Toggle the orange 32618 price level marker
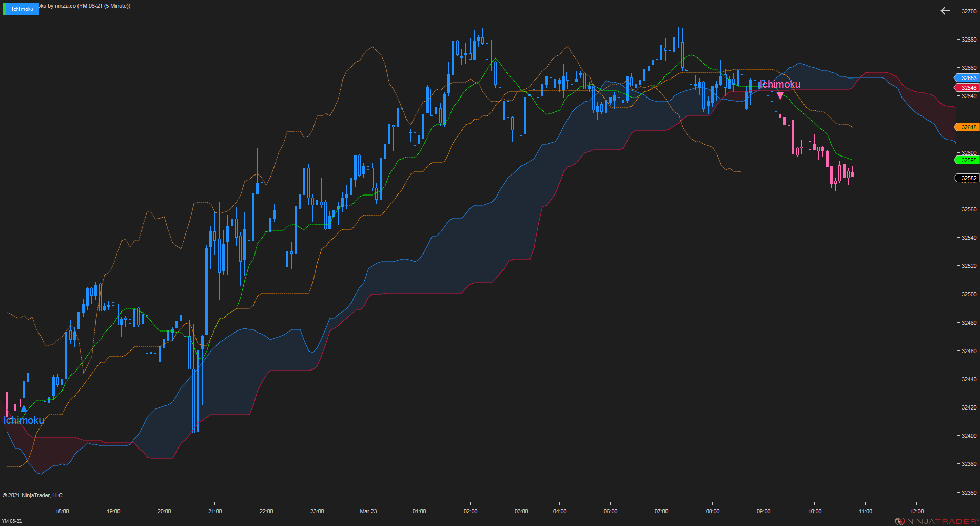Viewport: 980px width, 526px height. coord(968,127)
